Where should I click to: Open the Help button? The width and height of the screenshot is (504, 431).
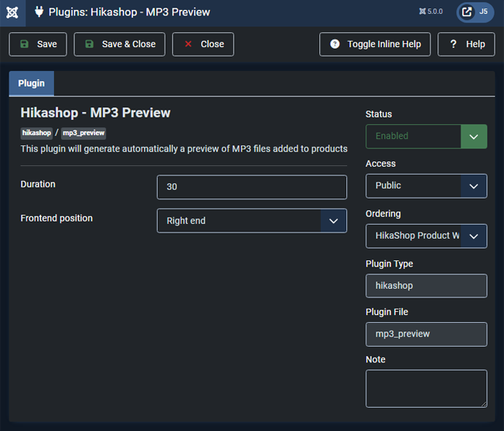[x=466, y=44]
